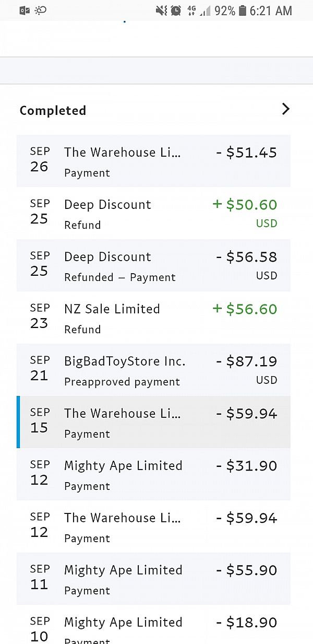Expand the Completed transactions section

[x=285, y=109]
